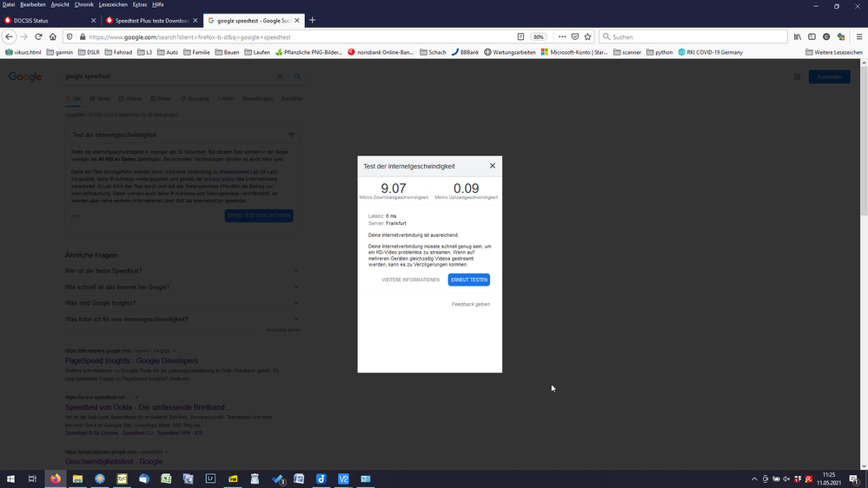Open Microsoft-Konto bookmark

(x=574, y=53)
